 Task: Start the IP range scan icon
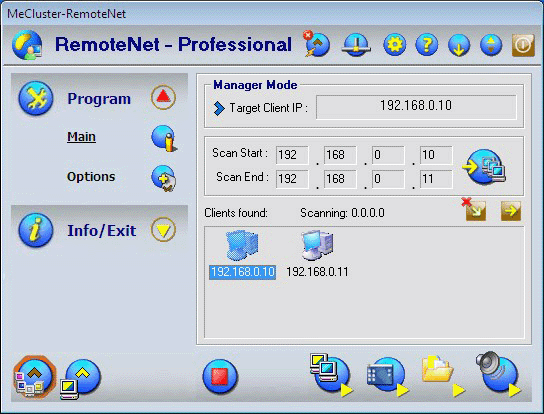click(x=484, y=166)
